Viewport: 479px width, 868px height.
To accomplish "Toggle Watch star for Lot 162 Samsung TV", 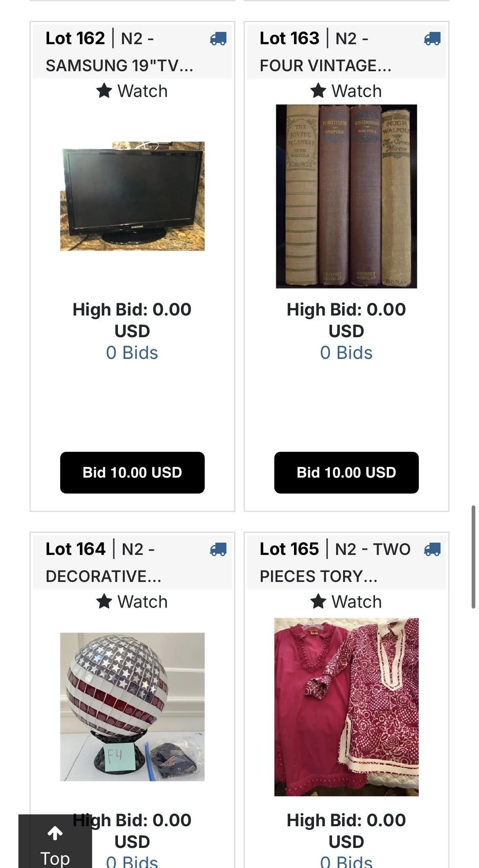I will pyautogui.click(x=132, y=91).
